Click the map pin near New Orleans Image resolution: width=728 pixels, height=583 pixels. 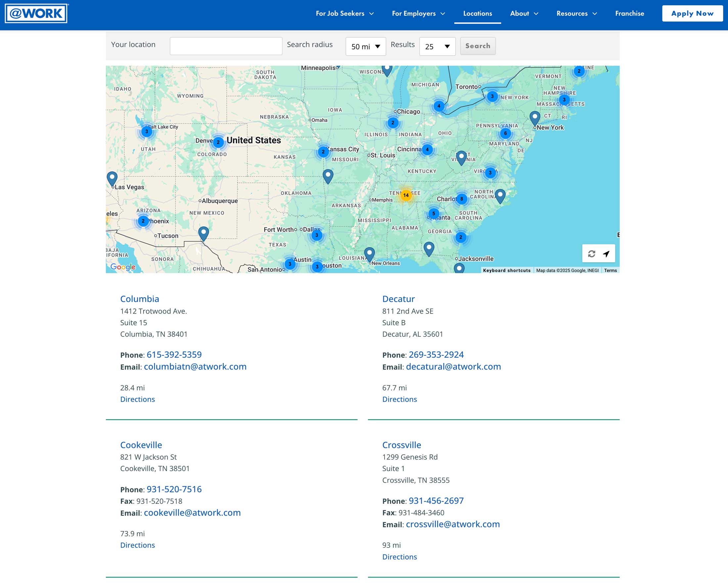369,254
